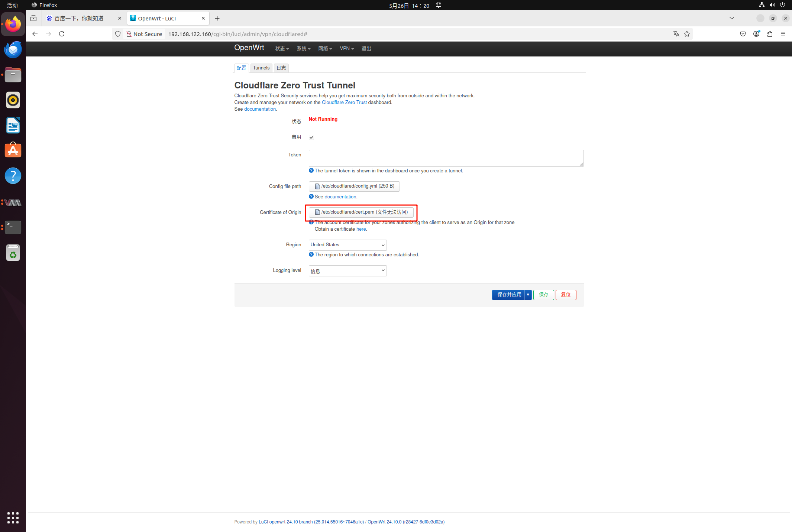
Task: Switch to the Tunnels tab
Action: point(261,68)
